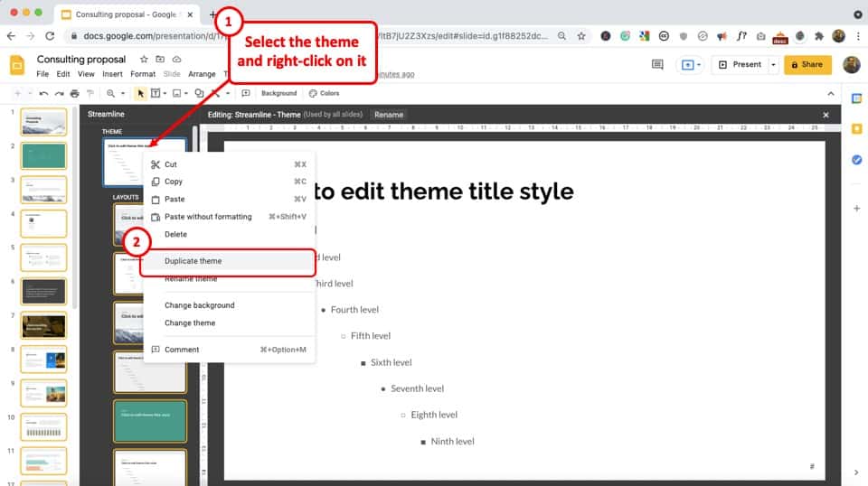
Task: Open Google Calendar in side panel
Action: coord(856,98)
